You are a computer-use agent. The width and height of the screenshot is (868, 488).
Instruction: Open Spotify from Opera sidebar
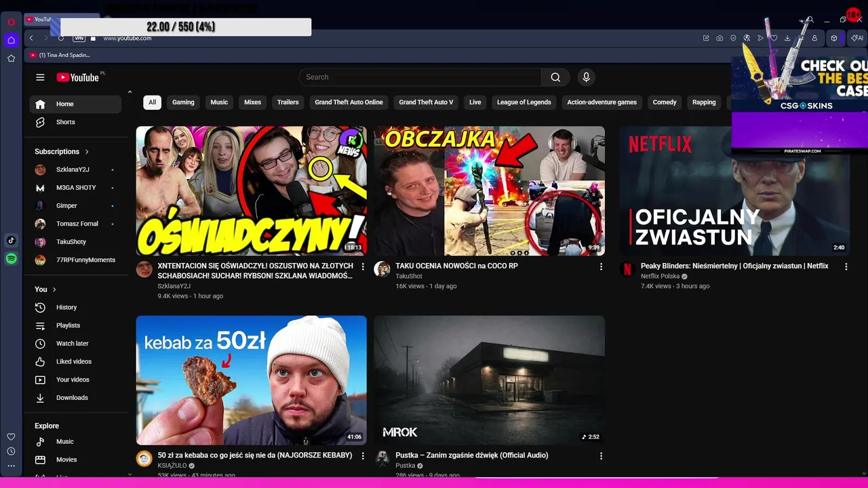(11, 258)
